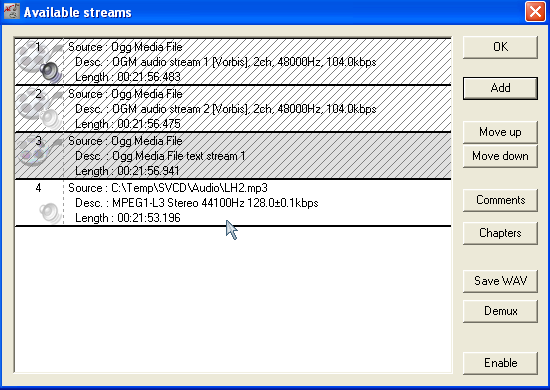The height and width of the screenshot is (390, 550).
Task: Select the LH2.mp3 MPEG1-L3 stream row
Action: [x=233, y=203]
